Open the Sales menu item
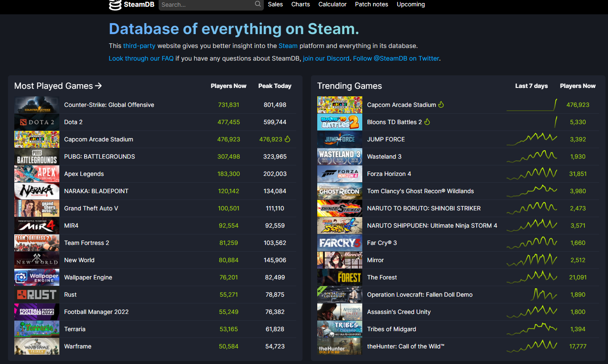Viewport: 608px width, 364px height. click(x=275, y=4)
